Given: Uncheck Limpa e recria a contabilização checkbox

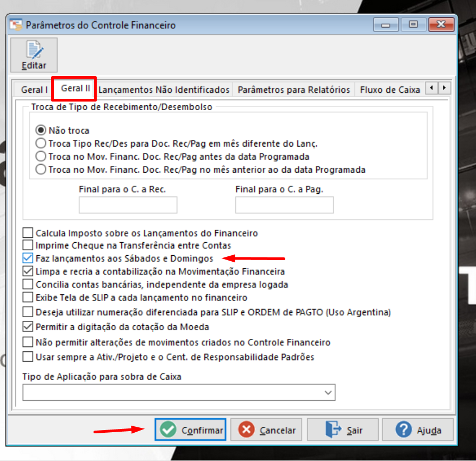Looking at the screenshot, I should point(28,271).
